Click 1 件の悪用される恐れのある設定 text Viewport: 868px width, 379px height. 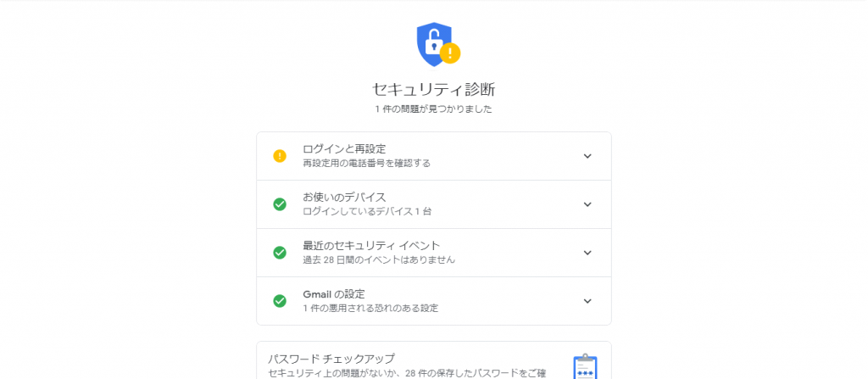(x=370, y=308)
